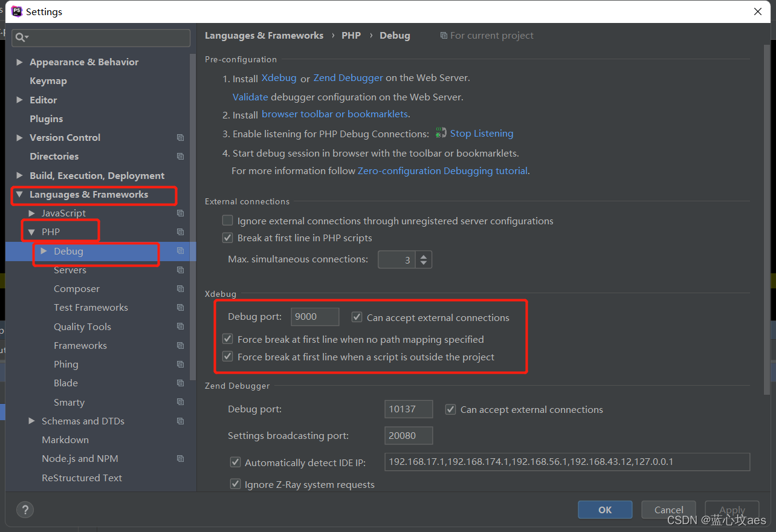The height and width of the screenshot is (532, 776).
Task: Open the Composer settings page
Action: [77, 289]
